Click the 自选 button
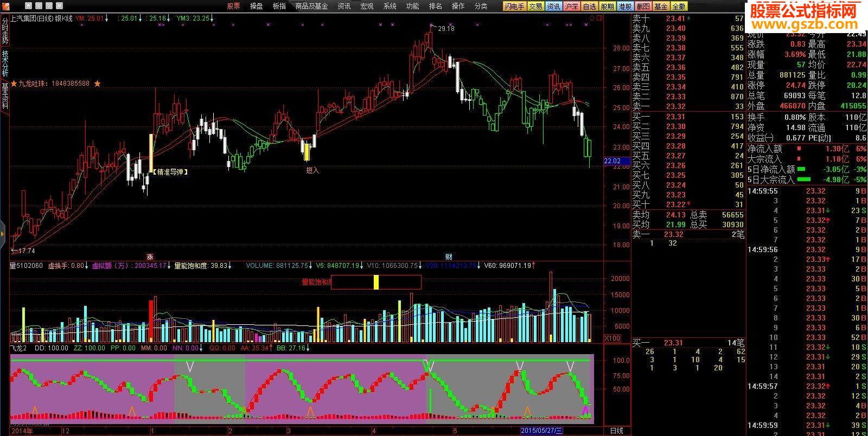The image size is (868, 436). pyautogui.click(x=589, y=7)
